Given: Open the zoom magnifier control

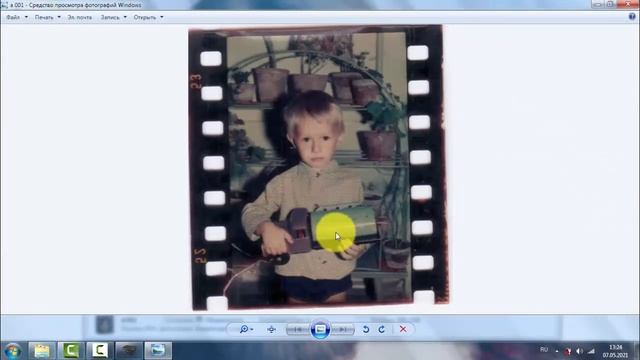Looking at the screenshot, I should click(246, 329).
